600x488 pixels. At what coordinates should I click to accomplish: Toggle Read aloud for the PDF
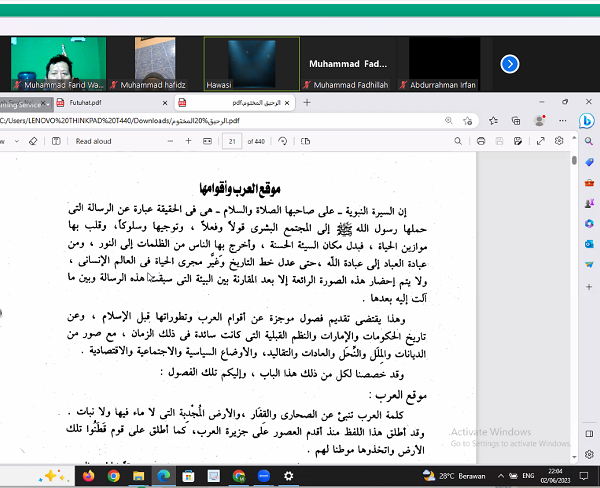coord(93,141)
